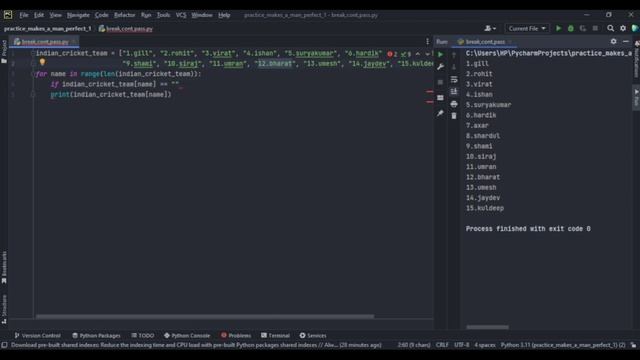The image size is (640, 360).
Task: Select the break_cont_pass.py editor tab
Action: coord(44,42)
